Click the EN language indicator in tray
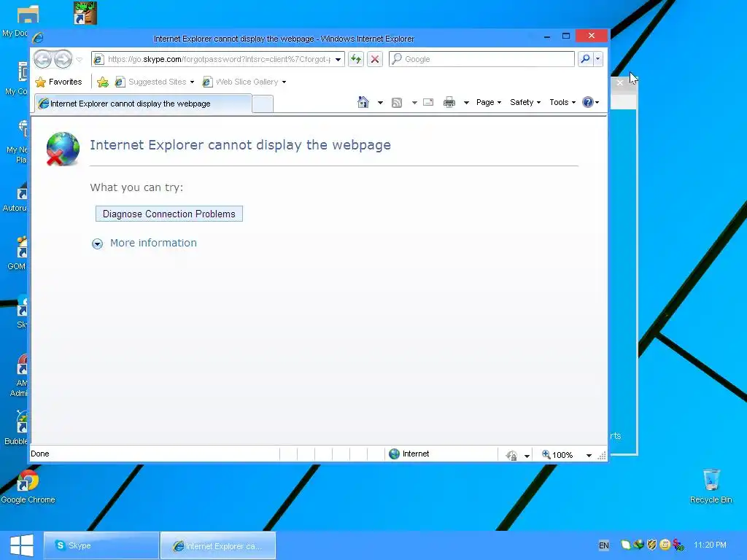Screen dimensions: 747x560 [x=604, y=545]
